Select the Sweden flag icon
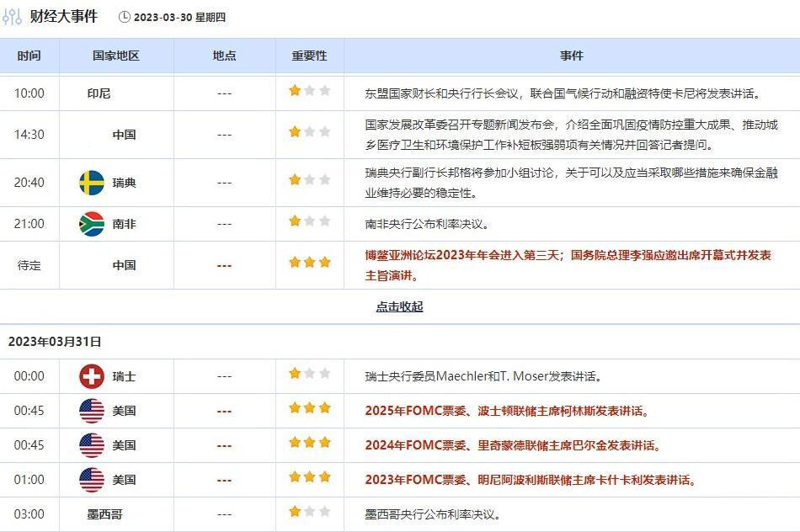 click(93, 181)
